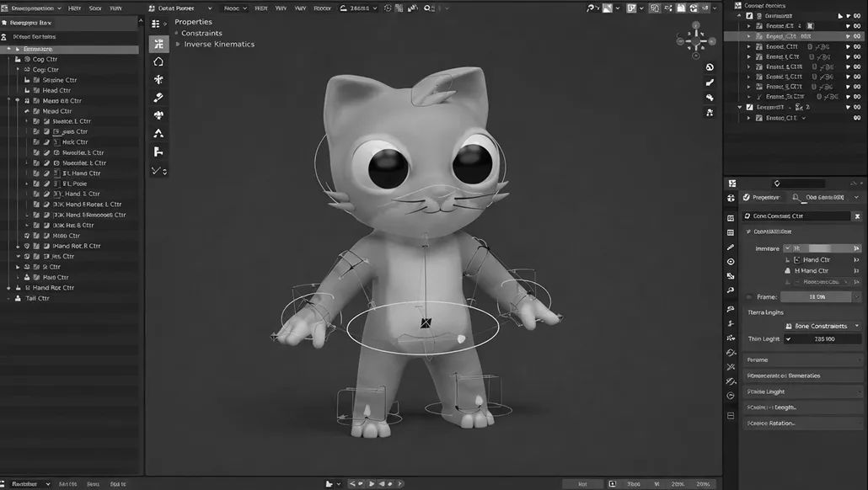Select Head Ctrr in the outliner tree
868x490 pixels.
pos(56,91)
